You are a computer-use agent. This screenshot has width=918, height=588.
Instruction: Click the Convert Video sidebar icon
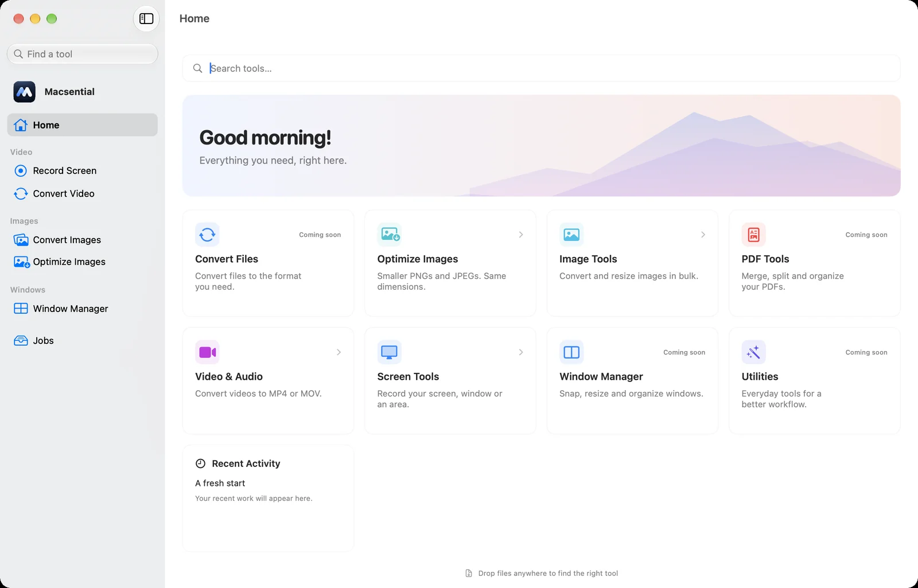(x=21, y=194)
